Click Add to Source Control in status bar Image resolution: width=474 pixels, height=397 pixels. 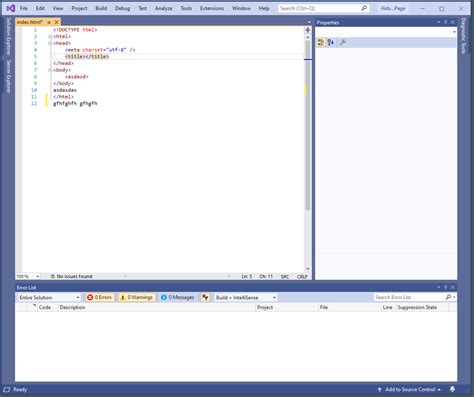pos(409,389)
